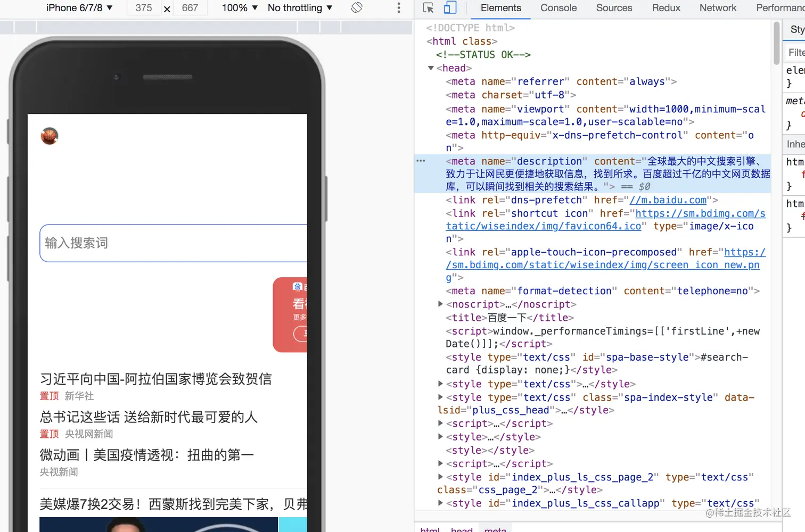805x532 pixels.
Task: Open the Console tab
Action: click(x=558, y=8)
